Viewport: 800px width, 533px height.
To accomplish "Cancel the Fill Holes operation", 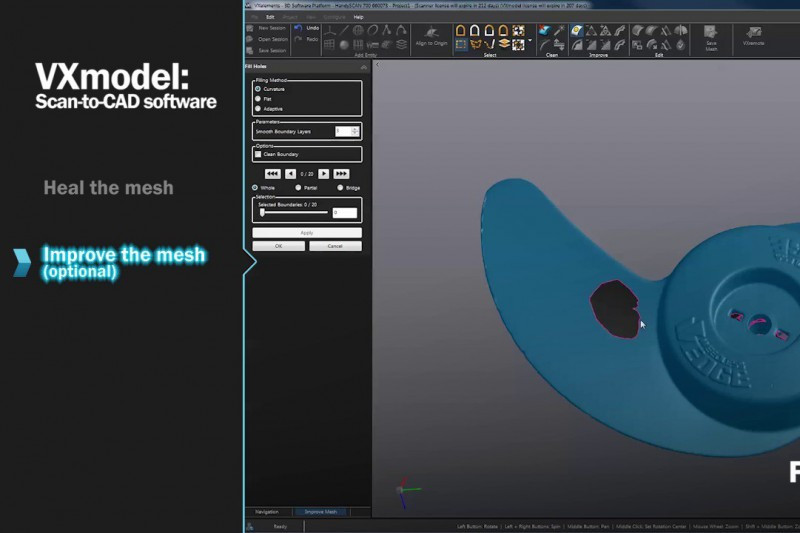I will 335,246.
